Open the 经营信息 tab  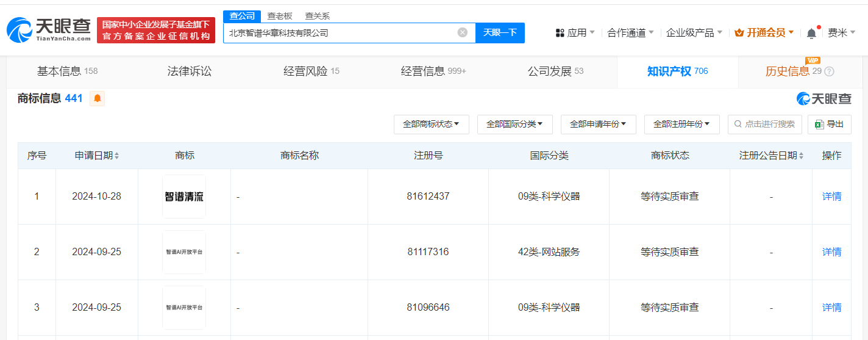433,71
